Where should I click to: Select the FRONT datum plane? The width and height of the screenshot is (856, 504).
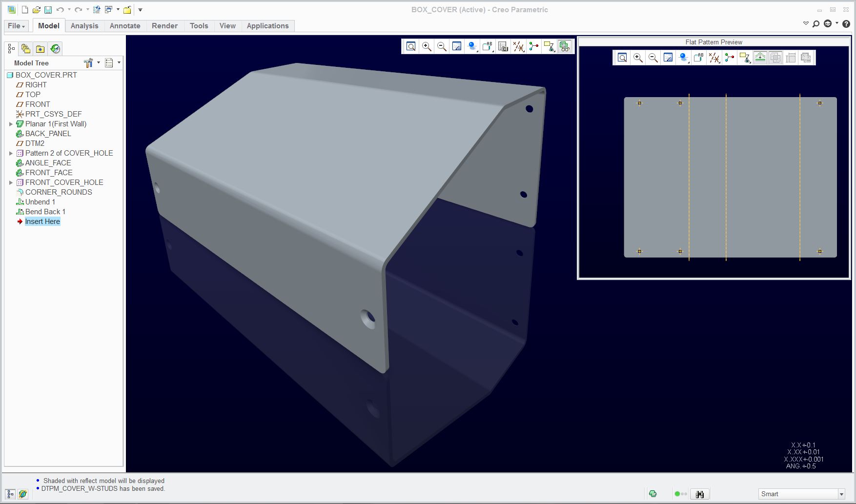pos(33,104)
